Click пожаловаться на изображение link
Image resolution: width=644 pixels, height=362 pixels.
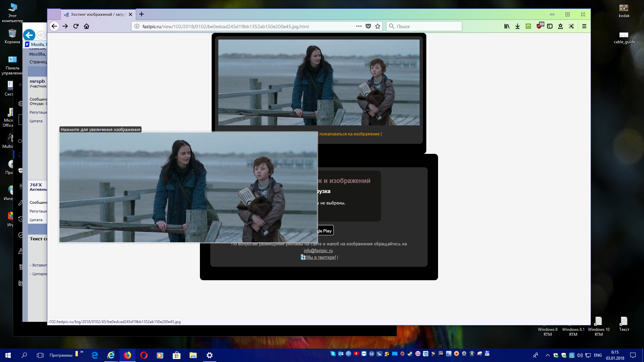pyautogui.click(x=350, y=134)
